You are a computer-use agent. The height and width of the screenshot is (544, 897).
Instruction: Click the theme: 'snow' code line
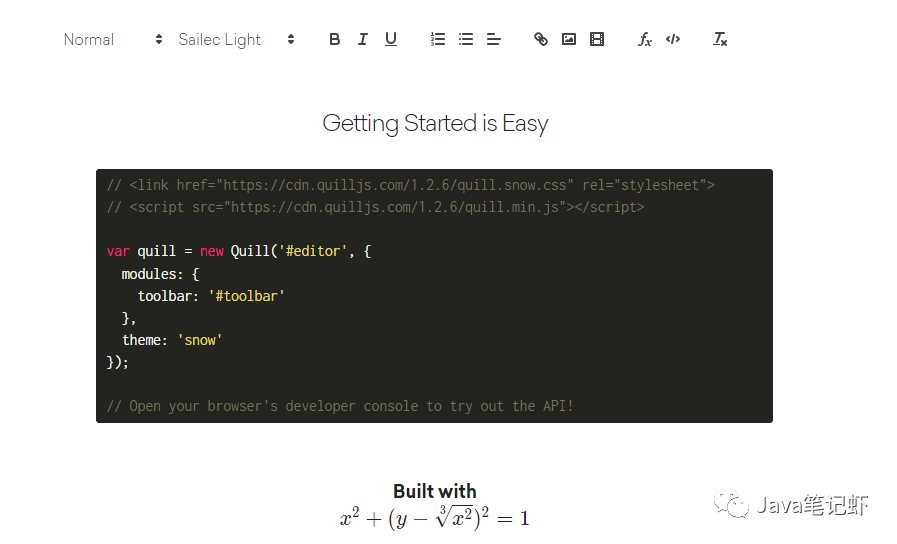pos(172,340)
